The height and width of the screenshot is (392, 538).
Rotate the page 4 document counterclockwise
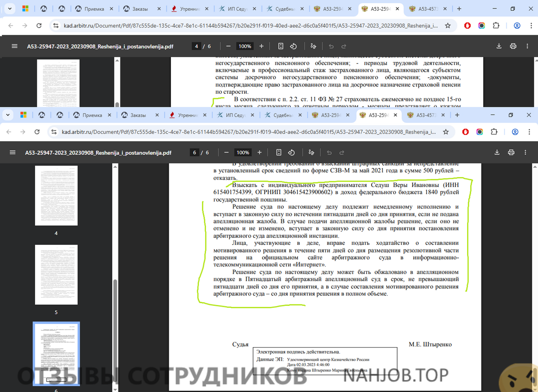click(x=293, y=46)
